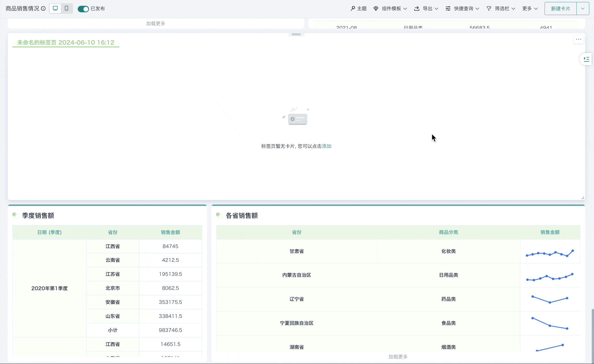
Task: Click the resize handle at card corner
Action: point(583,198)
